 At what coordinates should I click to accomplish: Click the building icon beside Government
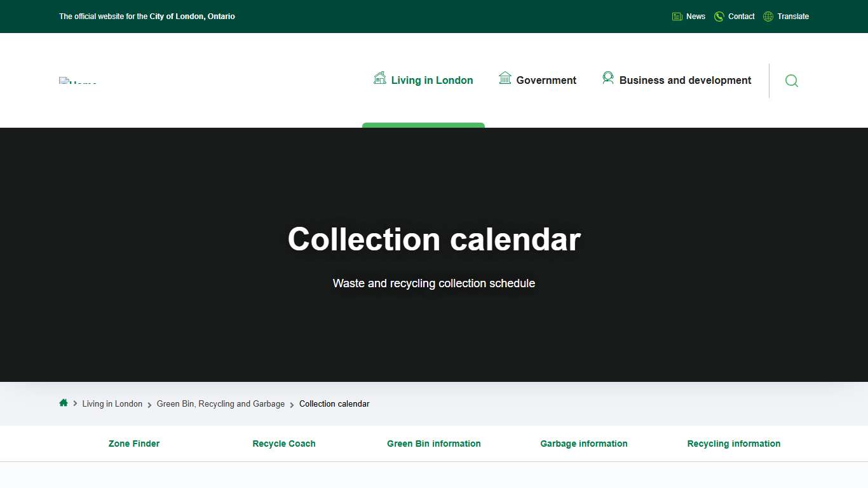pyautogui.click(x=505, y=78)
